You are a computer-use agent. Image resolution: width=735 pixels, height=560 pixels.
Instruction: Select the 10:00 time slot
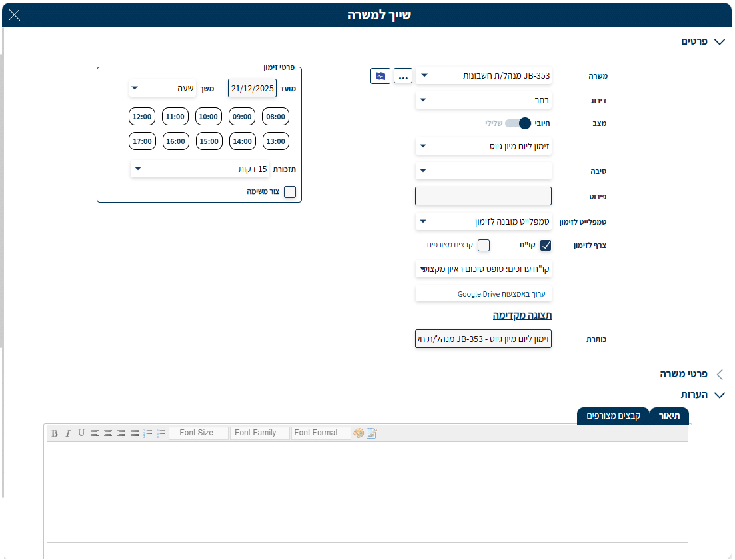click(209, 117)
